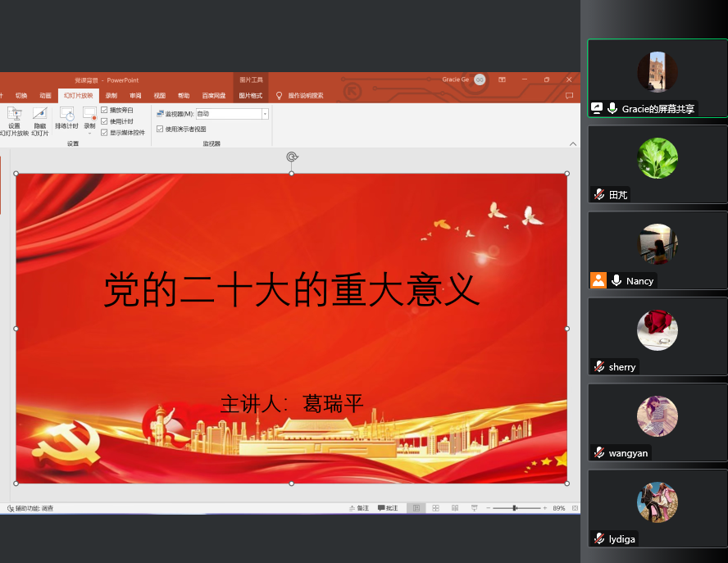This screenshot has height=563, width=728.
Task: Click the rotation handle above the slide image
Action: tap(291, 157)
